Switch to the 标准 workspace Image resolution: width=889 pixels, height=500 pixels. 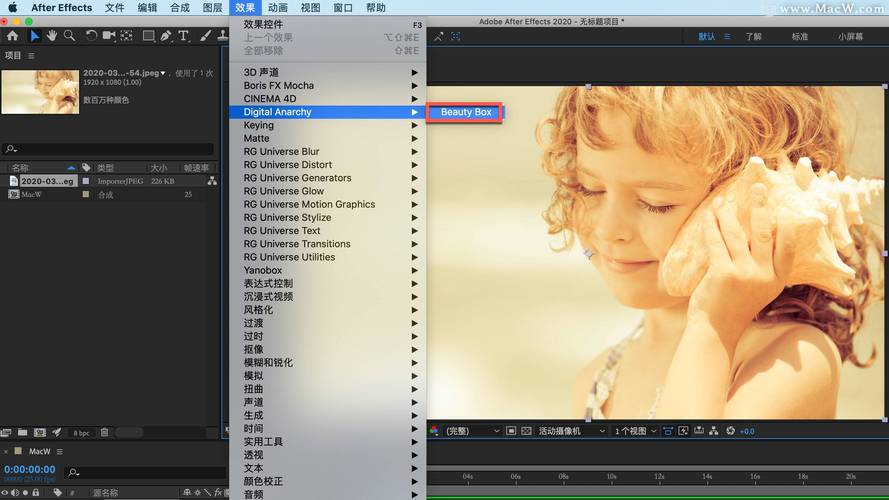[x=800, y=36]
